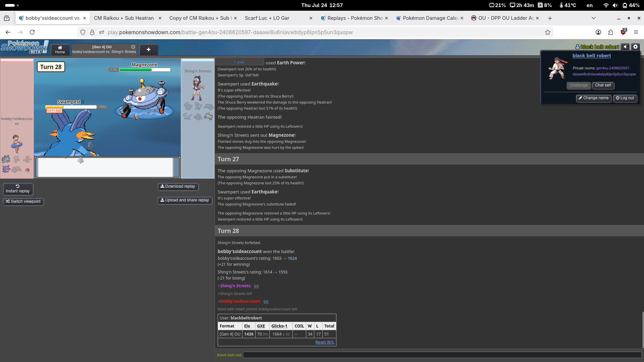644x362 pixels.
Task: Click the battery 44% indicator
Action: click(631, 5)
